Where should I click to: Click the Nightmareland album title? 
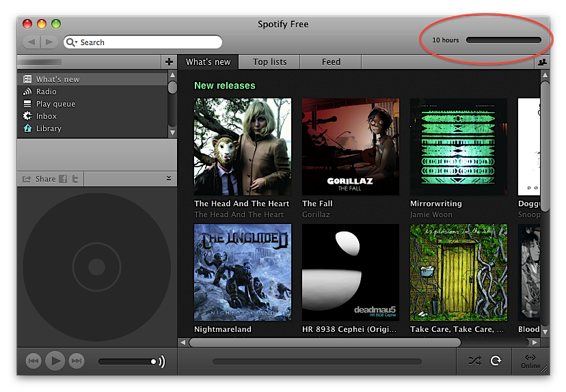point(223,329)
